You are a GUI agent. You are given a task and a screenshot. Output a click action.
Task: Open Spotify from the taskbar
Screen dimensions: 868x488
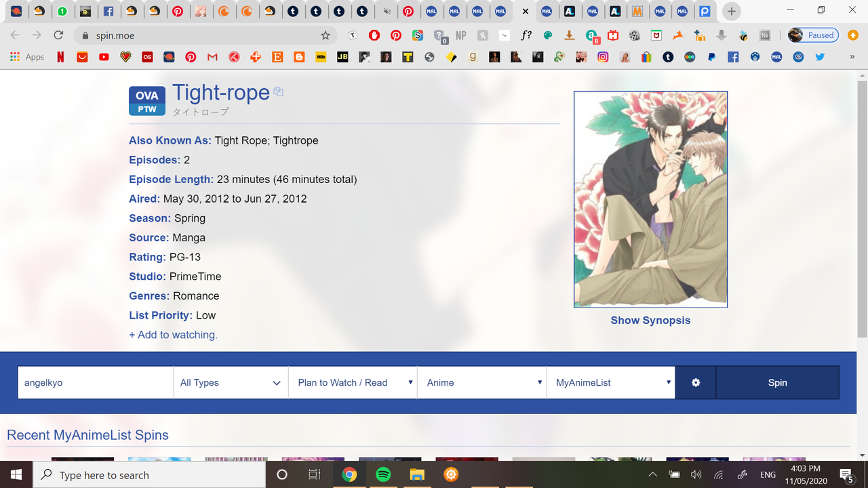(x=383, y=474)
